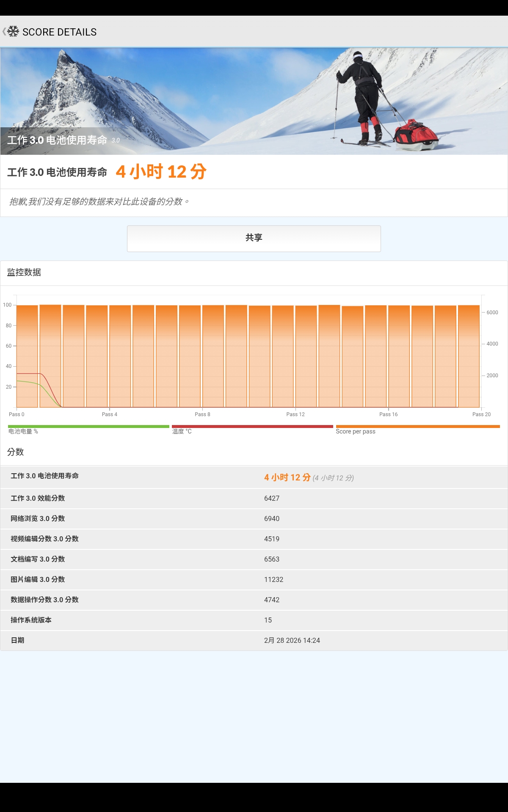Tap the 视频编辑分数 3.0 分数 row
This screenshot has height=812, width=508.
tap(254, 539)
